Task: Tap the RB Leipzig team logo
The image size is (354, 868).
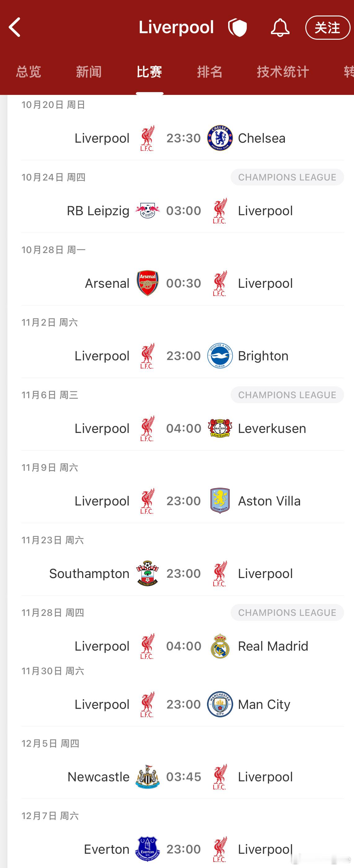Action: point(148,211)
